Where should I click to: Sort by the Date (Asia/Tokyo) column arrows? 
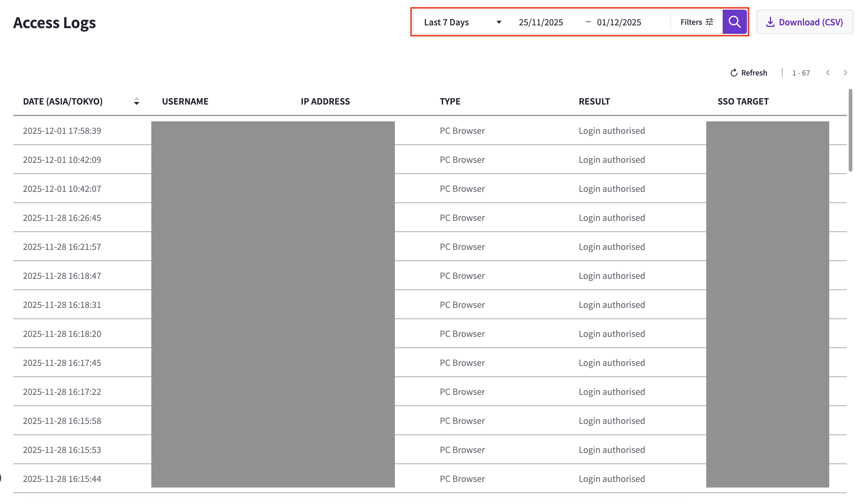(x=136, y=101)
